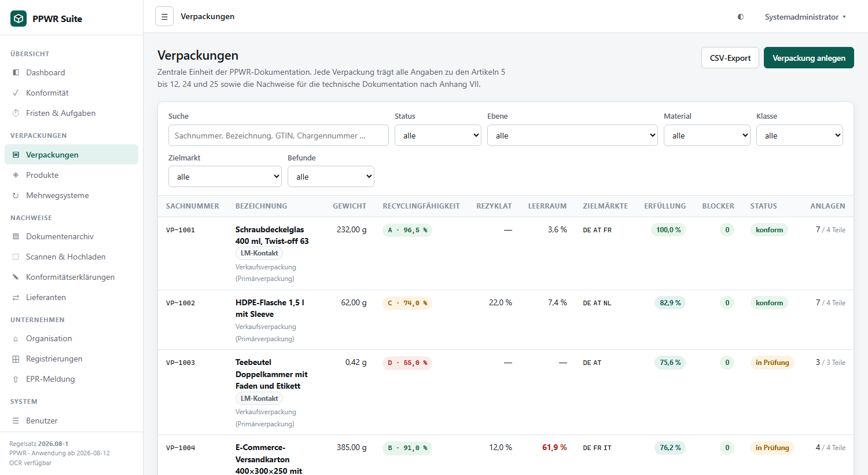Click the Suche search input field
The width and height of the screenshot is (868, 475).
pyautogui.click(x=278, y=136)
